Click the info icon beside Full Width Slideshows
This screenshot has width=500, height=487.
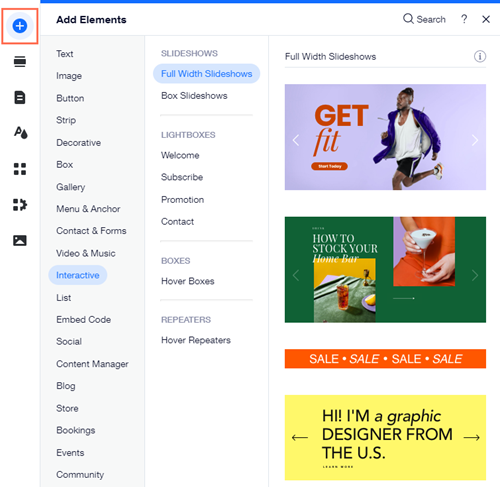[480, 56]
